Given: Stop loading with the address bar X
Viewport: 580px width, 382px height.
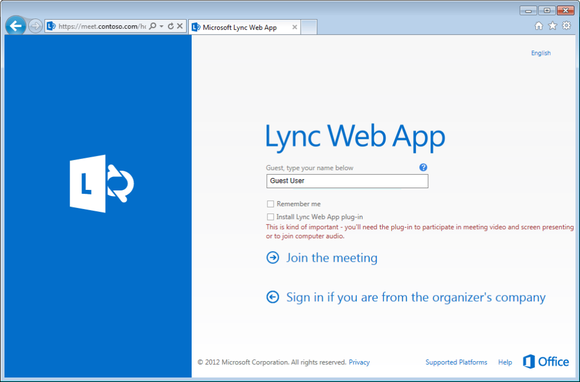Looking at the screenshot, I should tap(179, 26).
